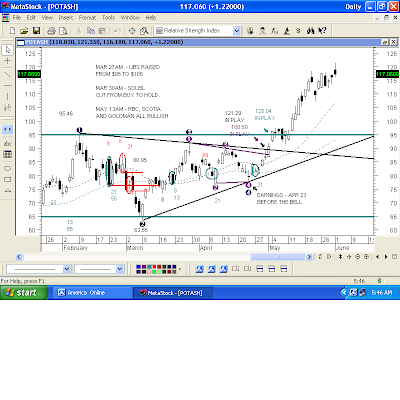
Task: Open the Tools menu
Action: point(108,18)
